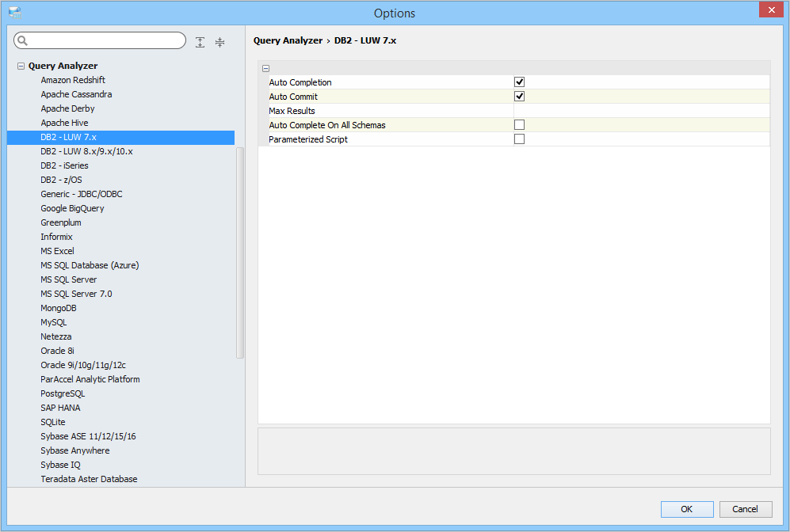
Task: Enable Auto Complete On All Schemas
Action: point(519,125)
